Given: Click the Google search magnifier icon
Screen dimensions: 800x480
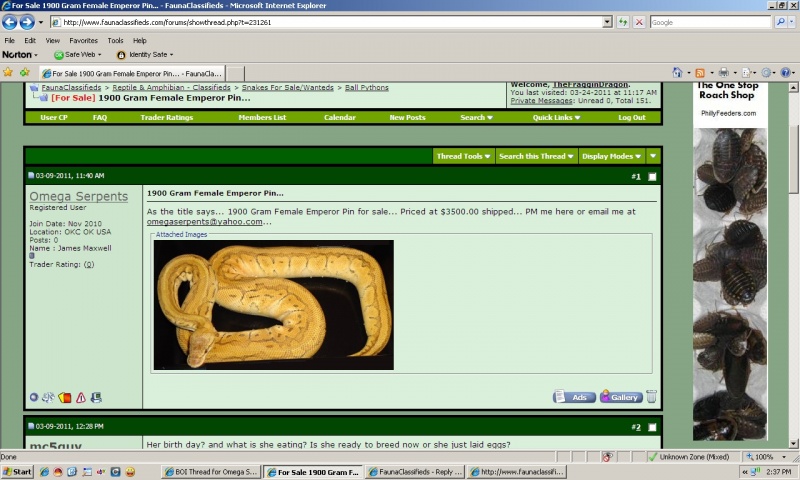Looking at the screenshot, I should click(x=780, y=22).
